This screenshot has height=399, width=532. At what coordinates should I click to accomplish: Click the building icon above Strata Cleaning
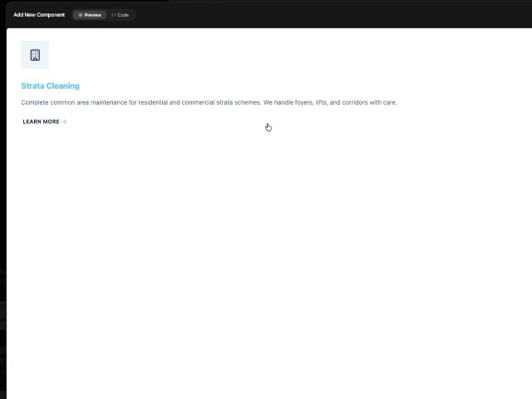pos(35,55)
